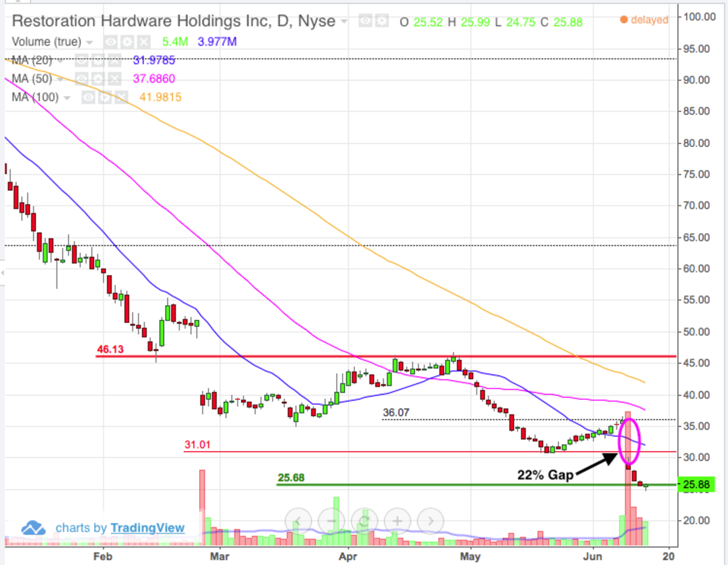Expand the MA (20) dropdown arrow
This screenshot has width=728, height=565.
60,61
